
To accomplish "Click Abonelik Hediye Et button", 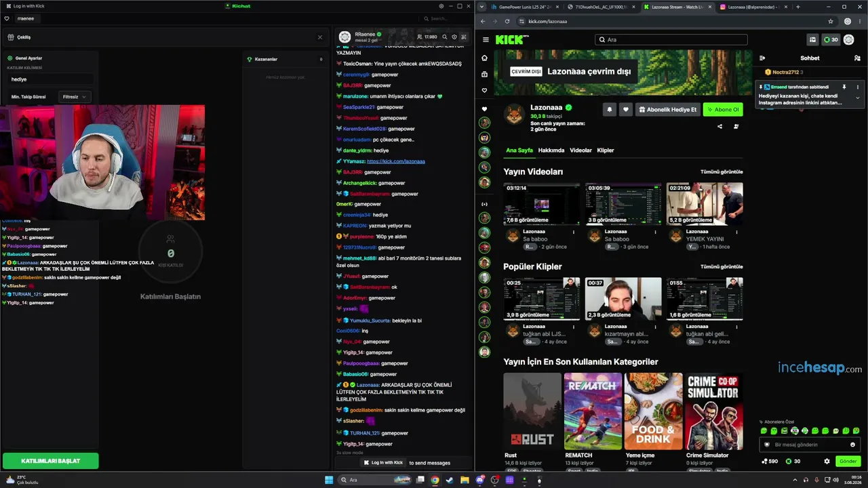I will [668, 109].
